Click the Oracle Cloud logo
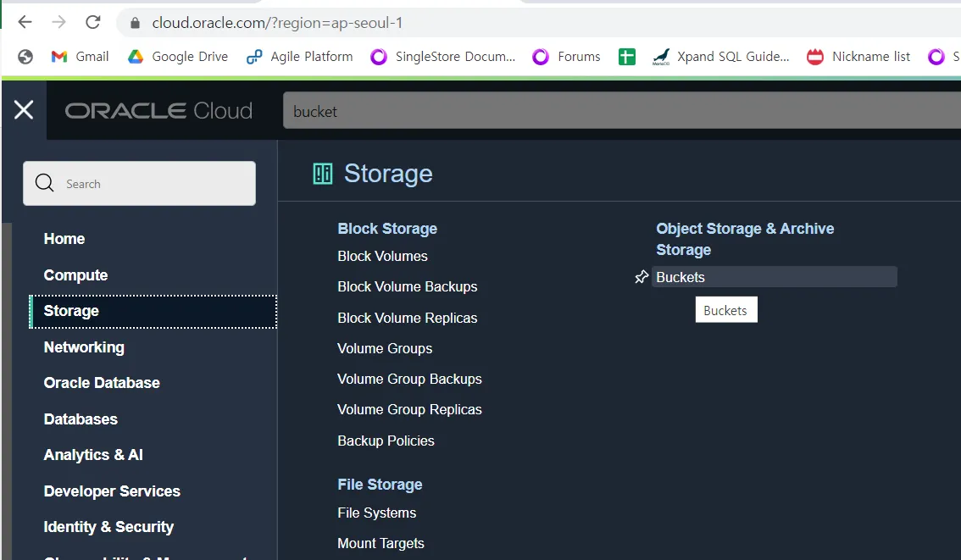Screen dimensions: 961x560 (x=158, y=111)
